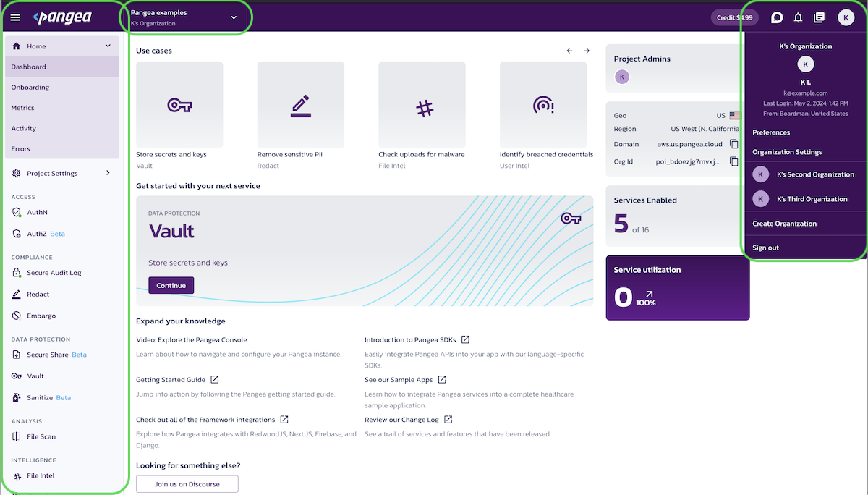The width and height of the screenshot is (868, 495).
Task: Click the AuthZ icon in sidebar
Action: [17, 234]
